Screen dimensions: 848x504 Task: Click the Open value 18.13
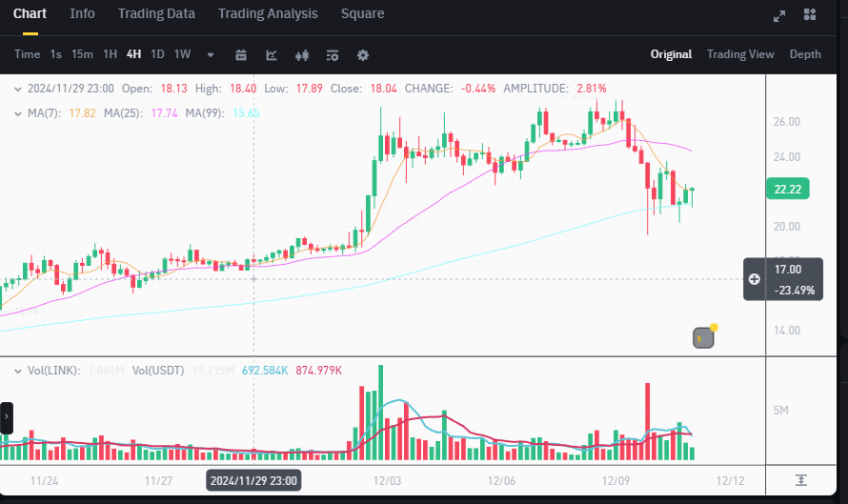(174, 89)
